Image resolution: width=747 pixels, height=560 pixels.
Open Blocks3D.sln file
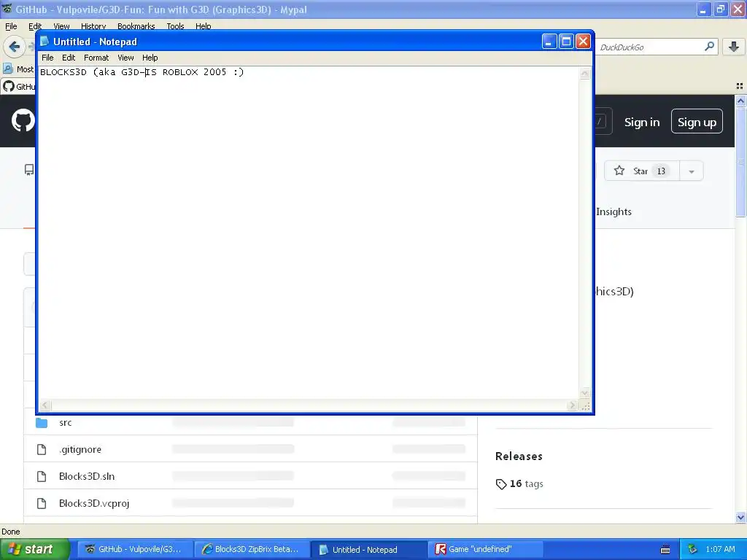87,476
